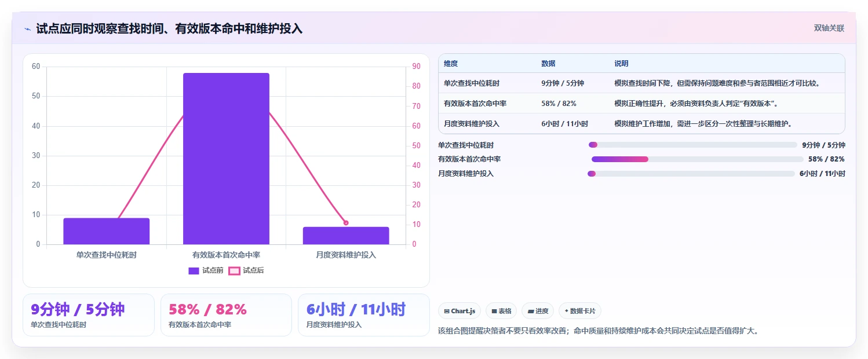Click the lightning icon beside the card title
Image resolution: width=868 pixels, height=359 pixels.
click(x=27, y=28)
